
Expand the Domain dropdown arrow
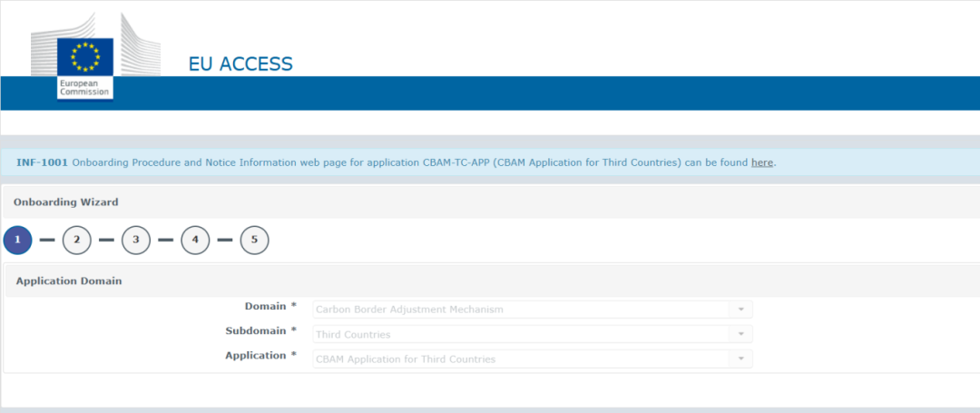point(740,310)
